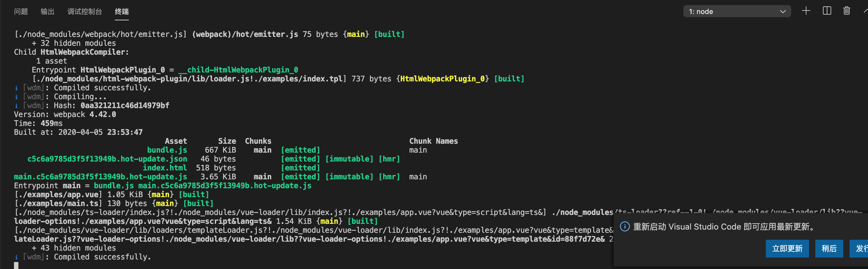
Task: Maximize the panel using the top-right chevron
Action: point(865,11)
